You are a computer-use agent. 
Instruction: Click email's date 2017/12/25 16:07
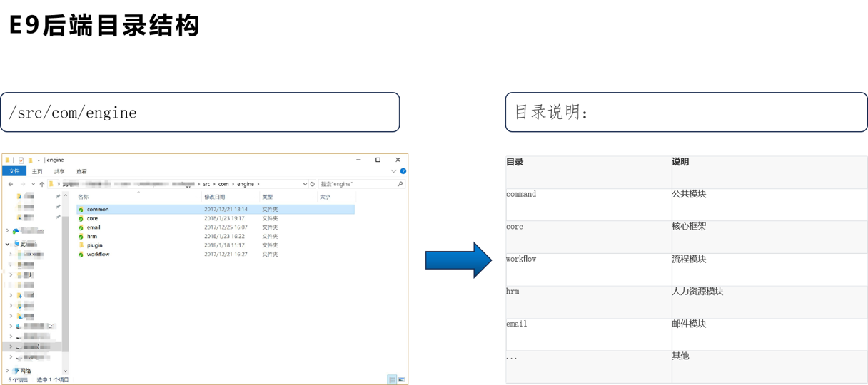point(226,227)
